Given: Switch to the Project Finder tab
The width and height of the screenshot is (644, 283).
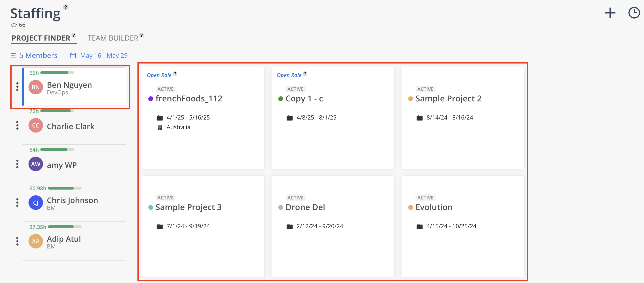Looking at the screenshot, I should click(x=41, y=38).
